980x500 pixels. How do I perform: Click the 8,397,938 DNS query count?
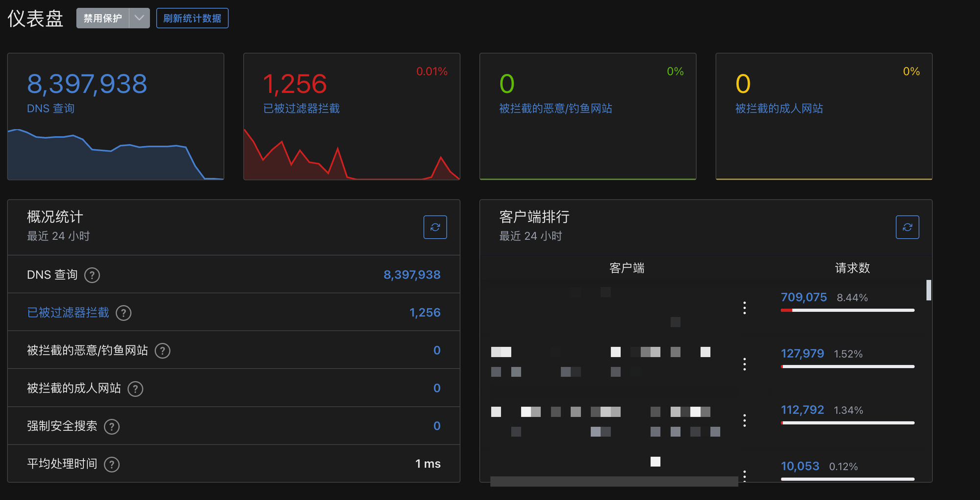pyautogui.click(x=412, y=275)
